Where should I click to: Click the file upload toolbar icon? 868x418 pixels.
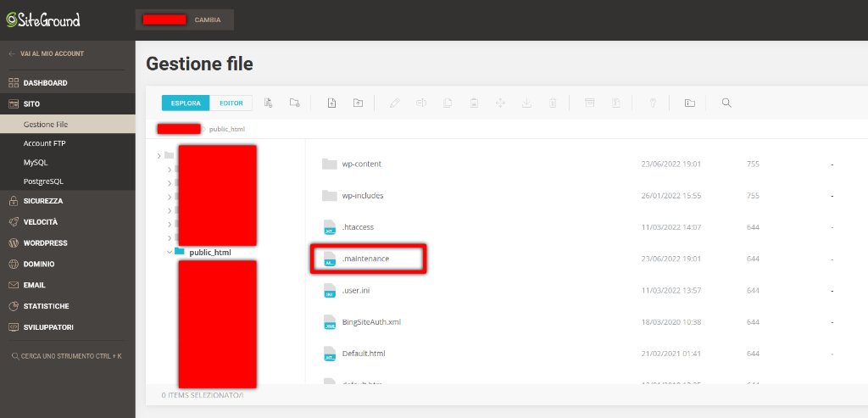coord(331,103)
